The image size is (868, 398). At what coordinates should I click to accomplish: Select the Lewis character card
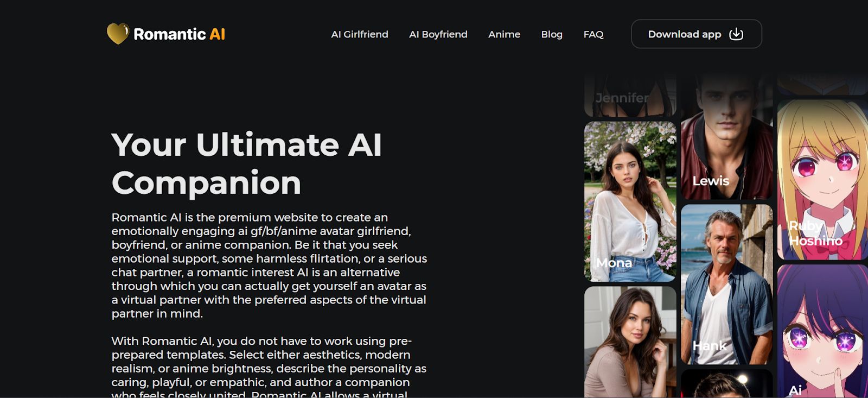[727, 137]
